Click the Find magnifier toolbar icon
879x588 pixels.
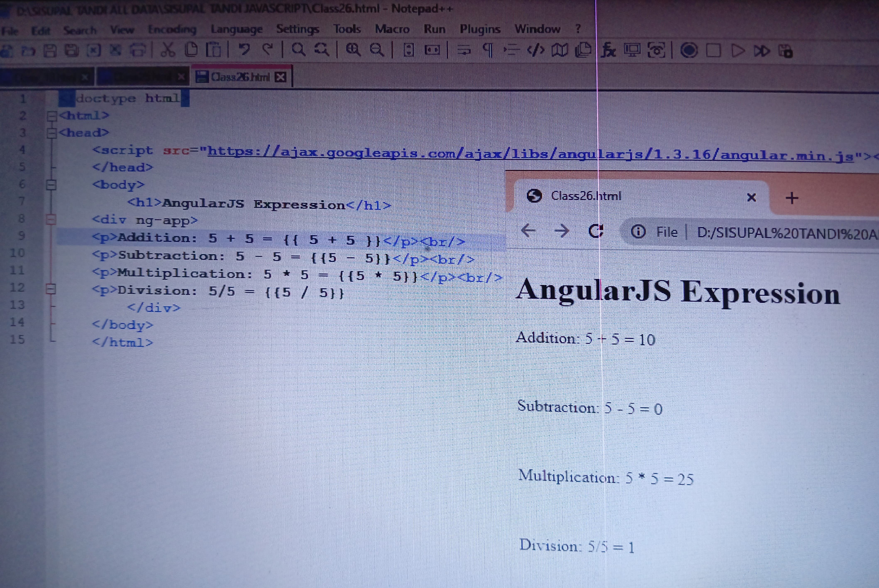pyautogui.click(x=298, y=49)
